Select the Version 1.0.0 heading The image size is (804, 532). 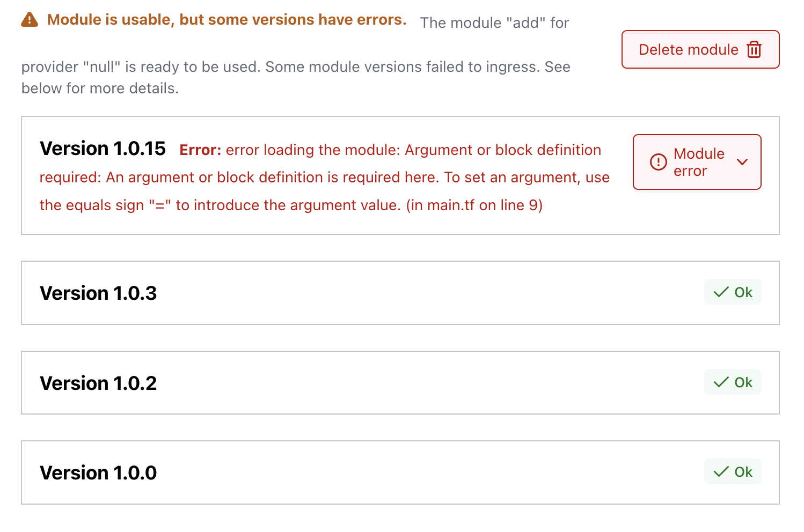(98, 473)
